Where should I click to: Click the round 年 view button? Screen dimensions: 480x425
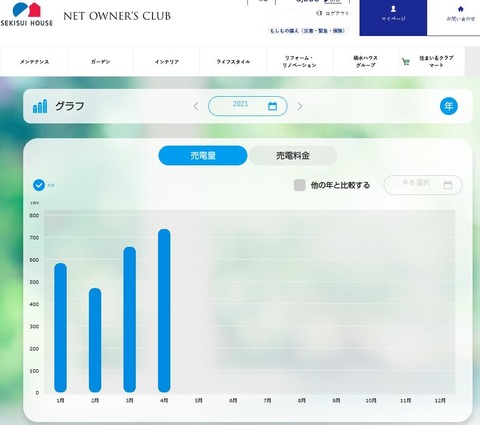(449, 106)
